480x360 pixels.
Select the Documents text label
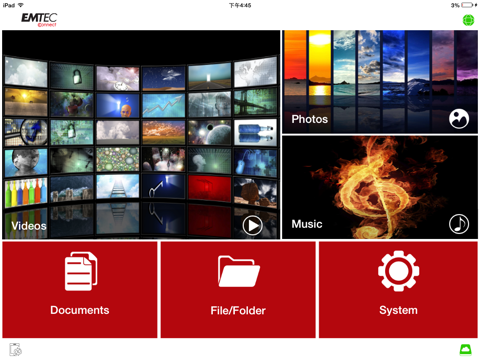point(80,310)
